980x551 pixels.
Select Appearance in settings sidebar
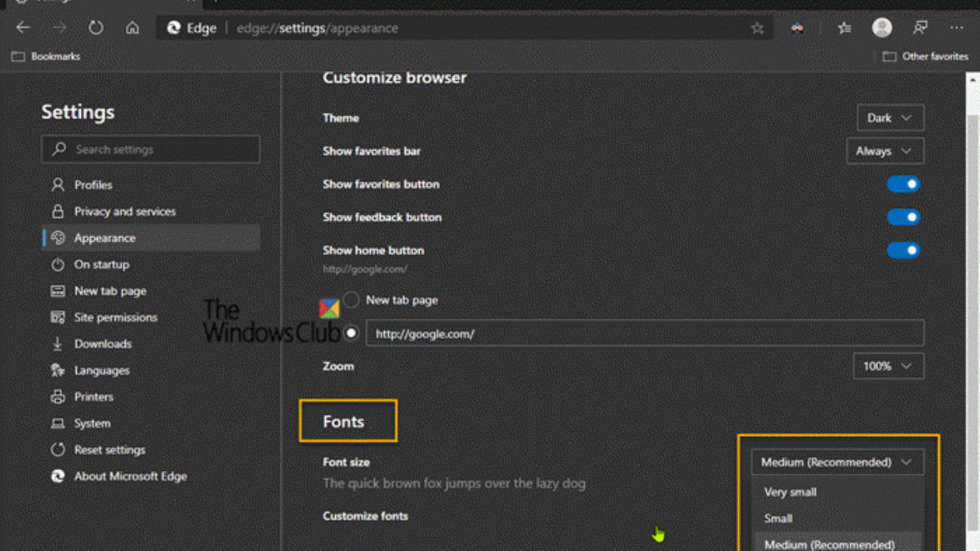click(151, 238)
